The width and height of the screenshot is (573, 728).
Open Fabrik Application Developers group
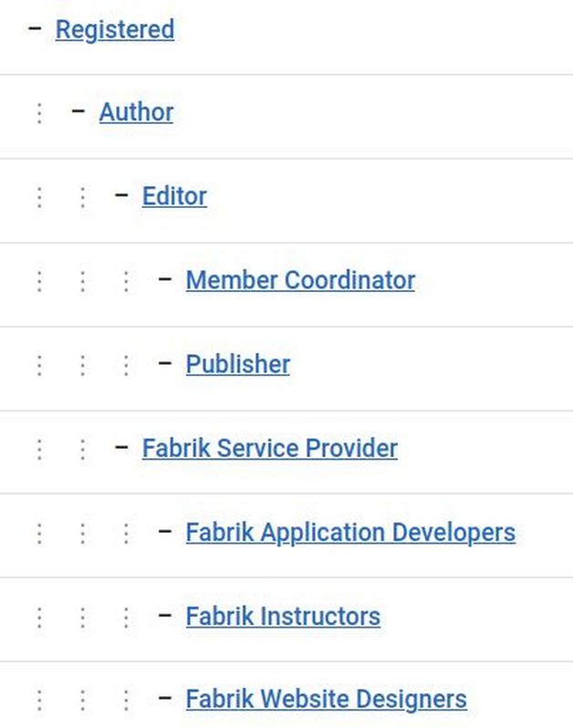point(350,532)
